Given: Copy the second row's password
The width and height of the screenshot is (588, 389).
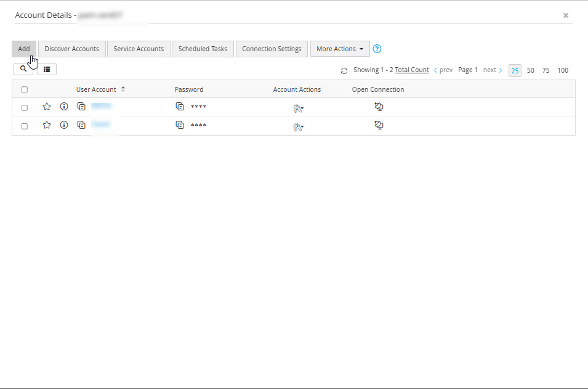Looking at the screenshot, I should (x=180, y=125).
